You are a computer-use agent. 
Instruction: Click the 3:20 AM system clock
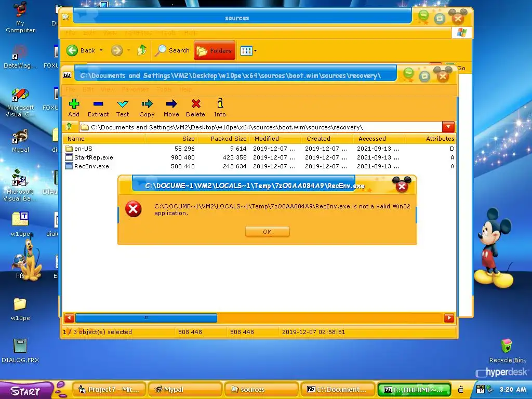pyautogui.click(x=513, y=390)
